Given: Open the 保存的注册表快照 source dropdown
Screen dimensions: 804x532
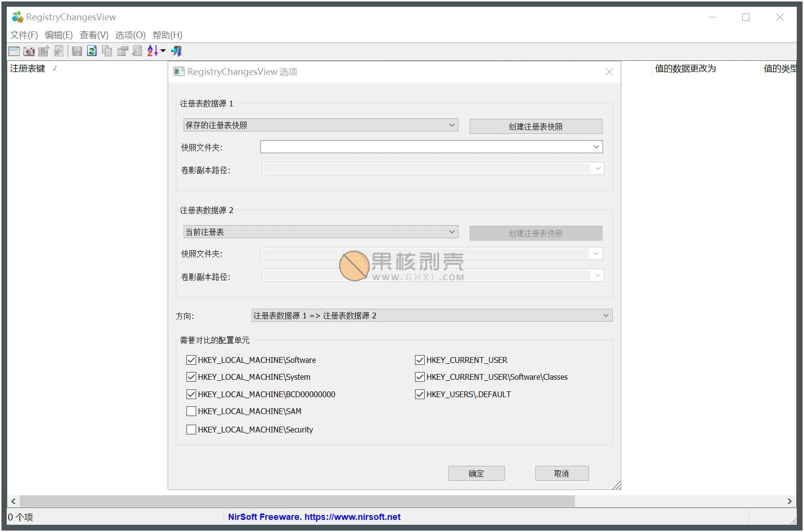Looking at the screenshot, I should (321, 125).
